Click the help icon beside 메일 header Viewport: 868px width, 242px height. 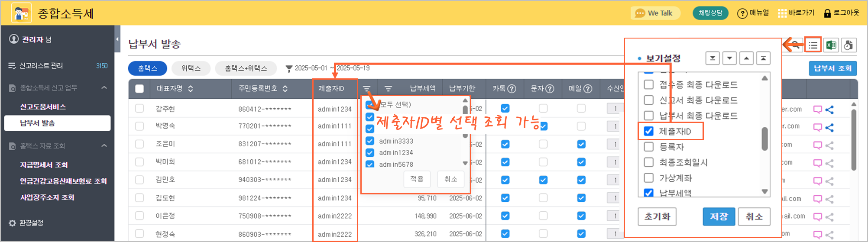pyautogui.click(x=588, y=89)
